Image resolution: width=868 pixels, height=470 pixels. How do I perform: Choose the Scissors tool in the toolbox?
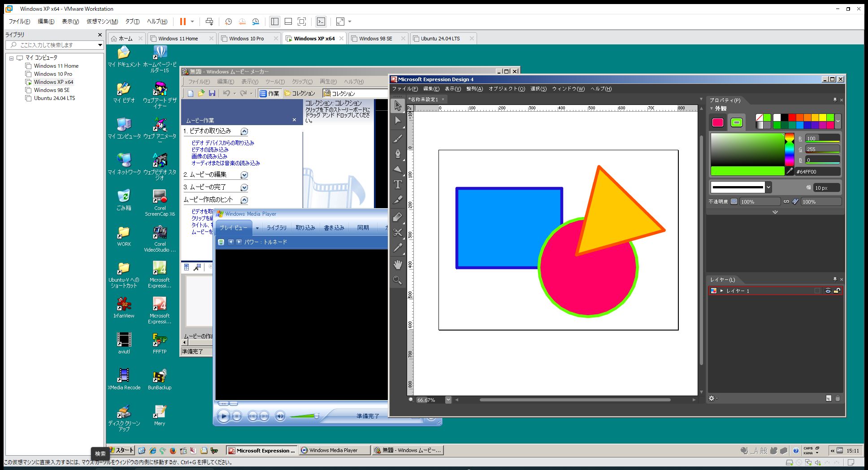pyautogui.click(x=398, y=232)
